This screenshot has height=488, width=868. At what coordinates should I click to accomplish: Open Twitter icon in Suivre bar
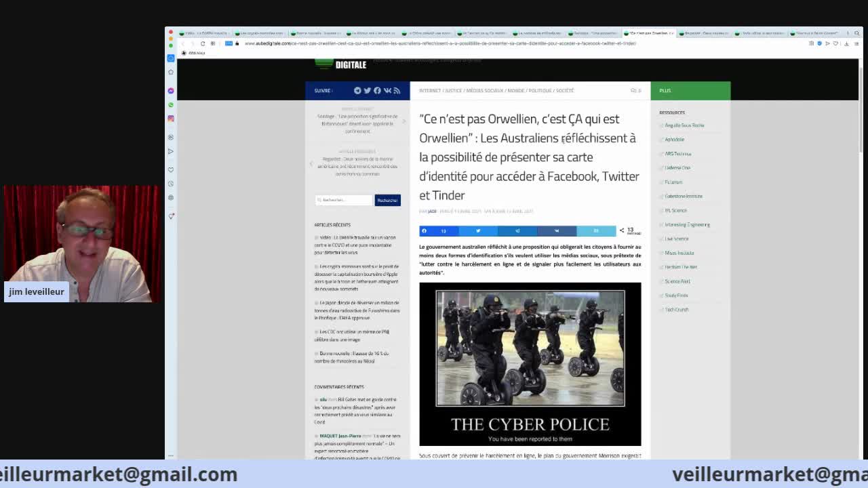(x=367, y=90)
